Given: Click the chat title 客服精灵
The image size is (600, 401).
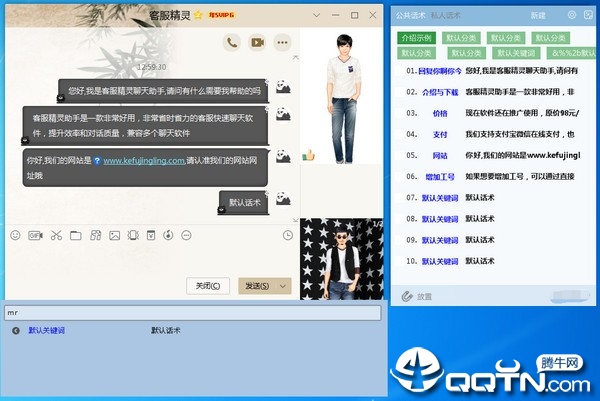Looking at the screenshot, I should [x=170, y=15].
